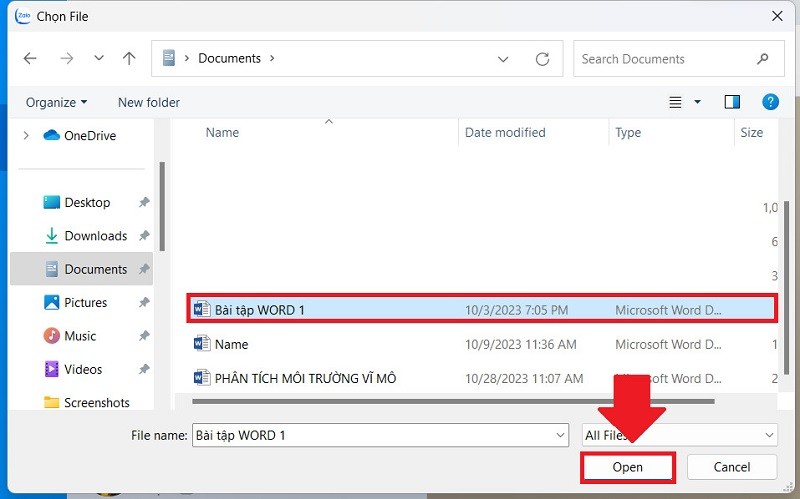Click the date 10/9/2023 11:36 AM
Image resolution: width=800 pixels, height=499 pixels.
point(520,344)
